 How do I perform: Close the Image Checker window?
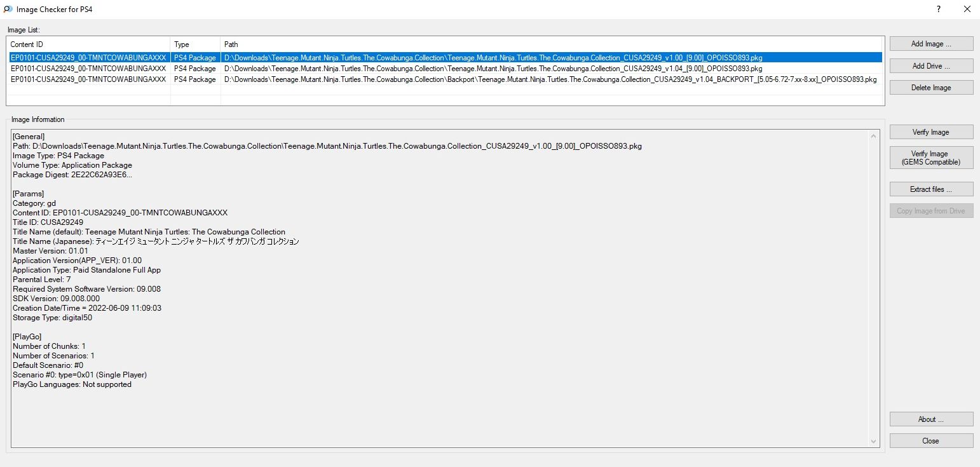tap(967, 9)
